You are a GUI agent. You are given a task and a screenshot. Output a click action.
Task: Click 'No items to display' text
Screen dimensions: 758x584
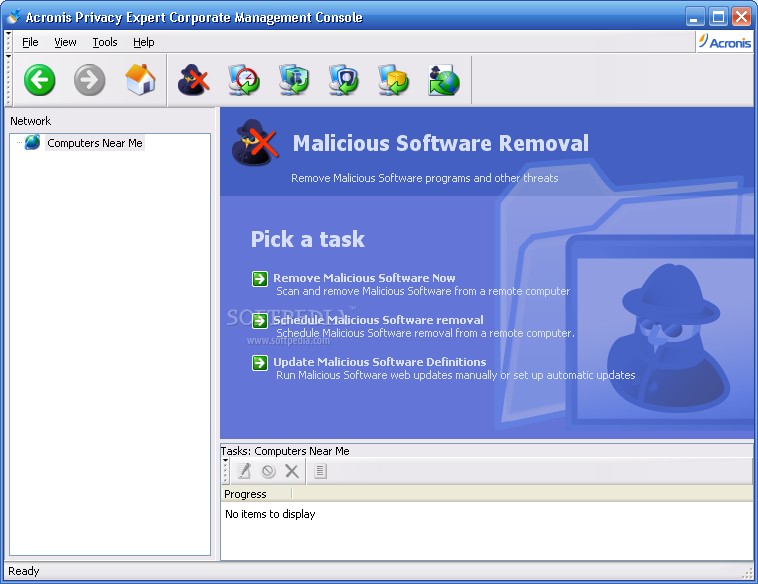coord(270,514)
